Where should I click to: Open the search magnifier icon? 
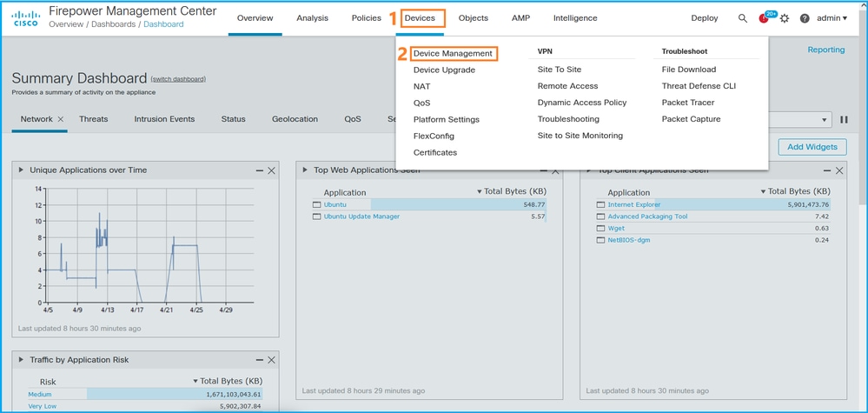click(x=743, y=18)
